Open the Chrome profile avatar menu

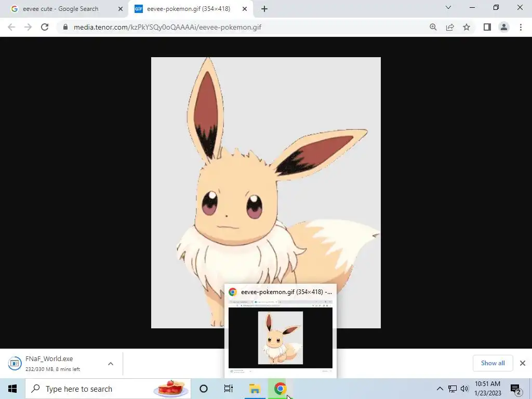click(504, 27)
